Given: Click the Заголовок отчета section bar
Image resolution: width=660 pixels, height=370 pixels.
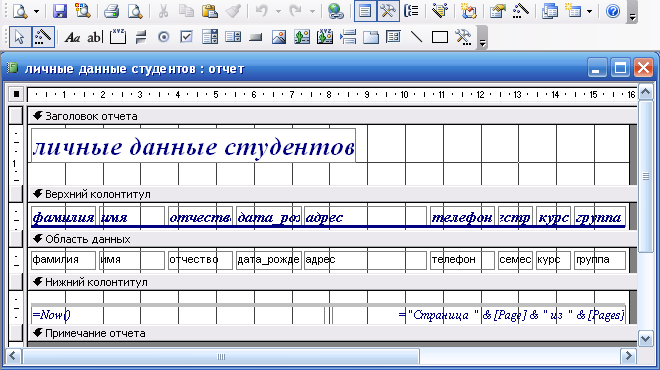Looking at the screenshot, I should point(333,116).
